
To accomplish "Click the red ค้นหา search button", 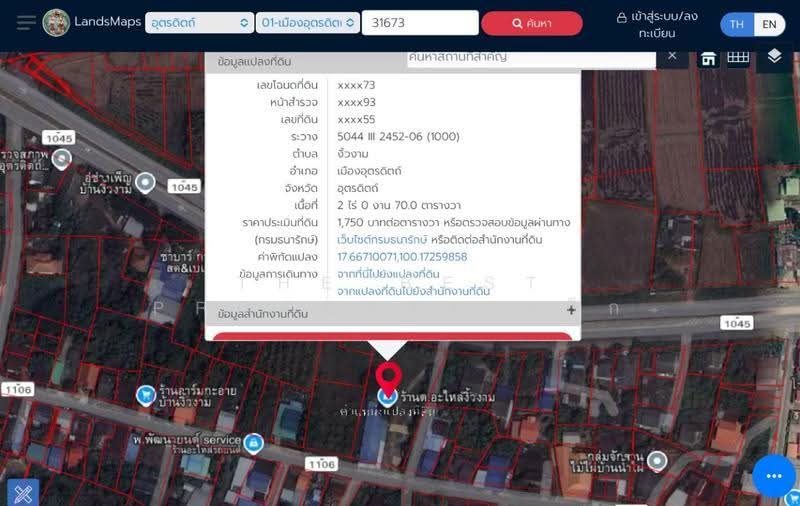I will pos(532,23).
